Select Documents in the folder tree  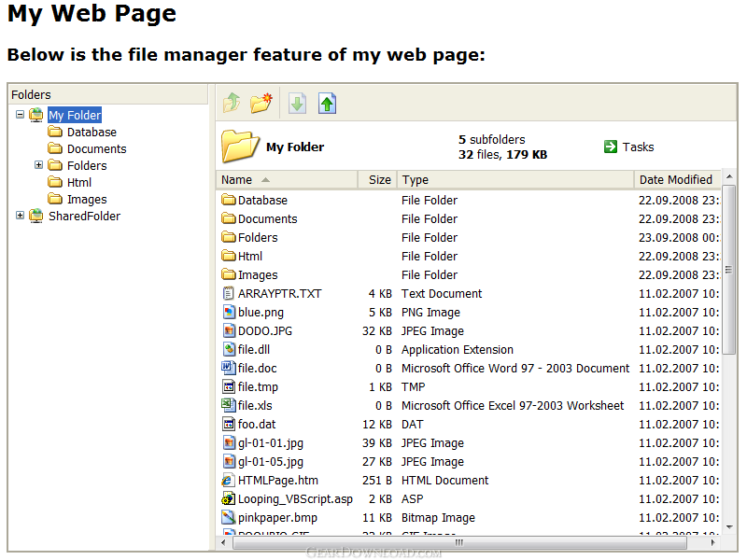click(x=96, y=149)
